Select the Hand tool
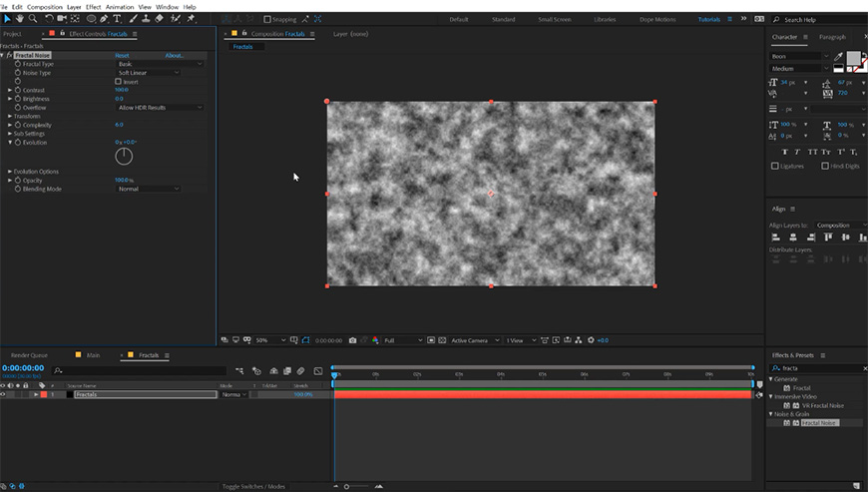The height and width of the screenshot is (492, 868). coord(21,18)
